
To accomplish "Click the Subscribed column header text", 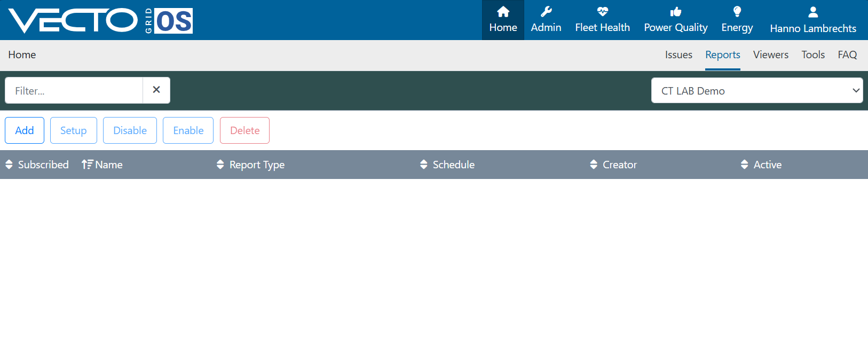I will (43, 165).
